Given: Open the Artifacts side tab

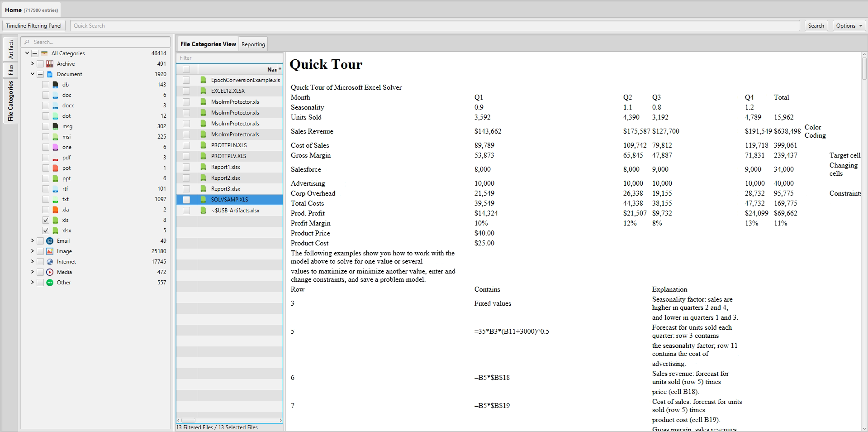Looking at the screenshot, I should click(x=11, y=49).
